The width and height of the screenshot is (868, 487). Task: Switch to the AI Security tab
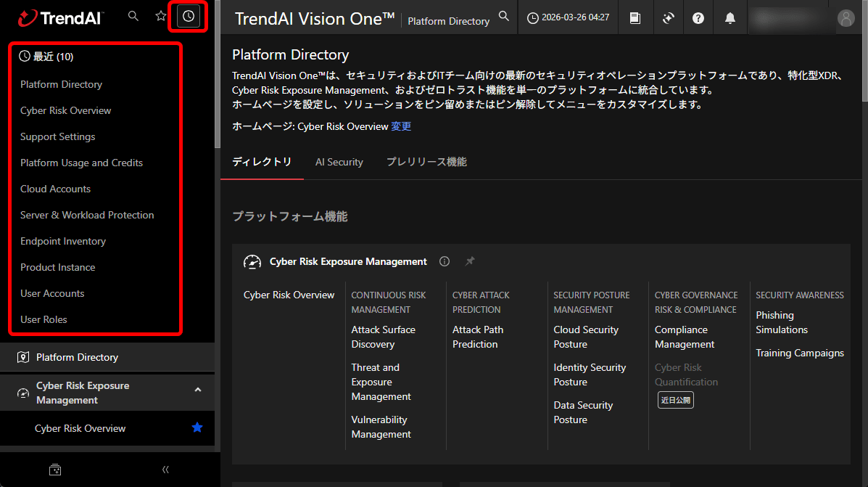pos(339,162)
